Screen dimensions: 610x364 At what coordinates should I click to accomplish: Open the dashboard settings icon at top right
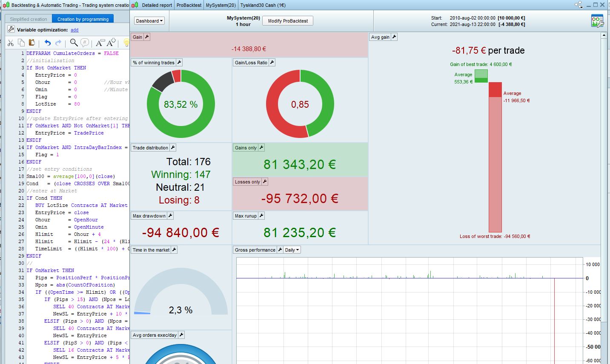[x=597, y=21]
